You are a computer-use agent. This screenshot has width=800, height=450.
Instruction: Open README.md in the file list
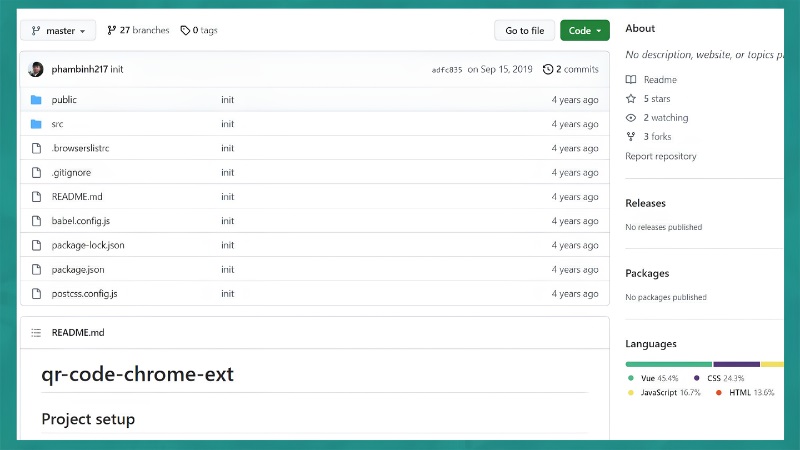click(77, 196)
